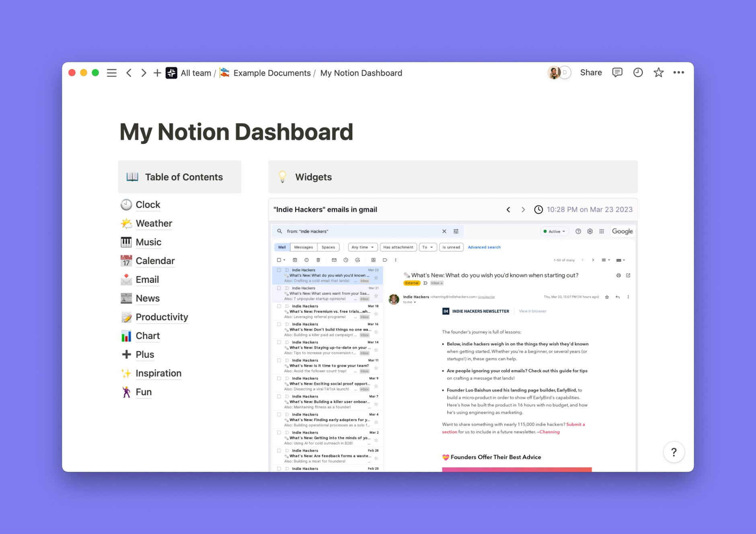Open page history clock icon
Image resolution: width=756 pixels, height=534 pixels.
638,72
